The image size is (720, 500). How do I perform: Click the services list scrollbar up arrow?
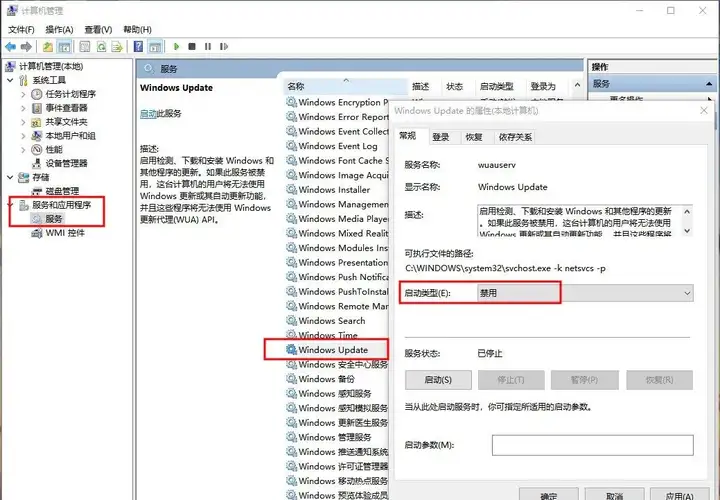click(578, 85)
